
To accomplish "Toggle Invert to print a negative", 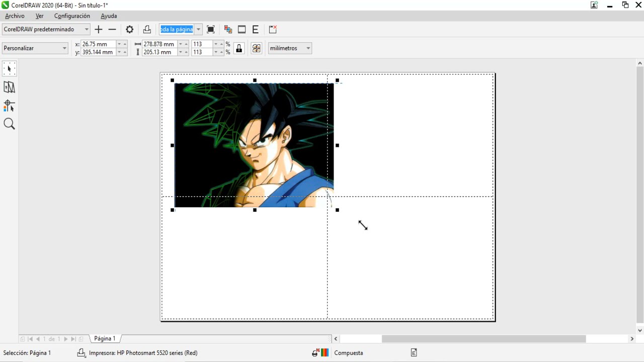I will [242, 29].
